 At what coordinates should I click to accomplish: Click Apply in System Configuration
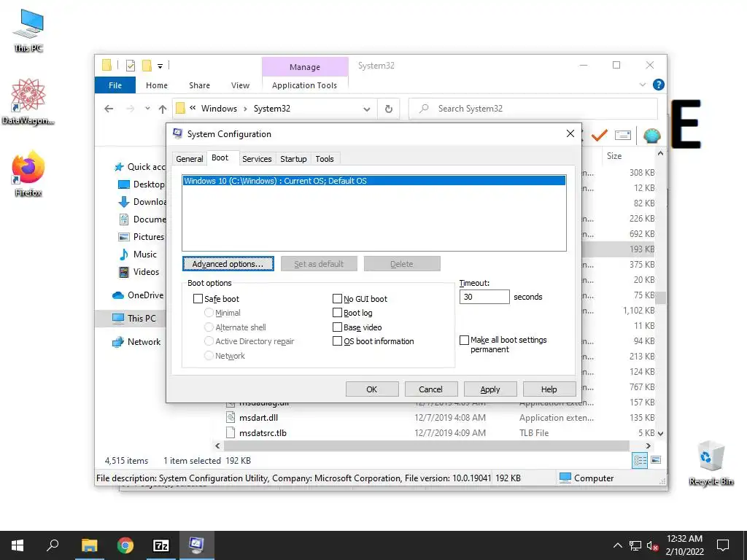tap(490, 389)
